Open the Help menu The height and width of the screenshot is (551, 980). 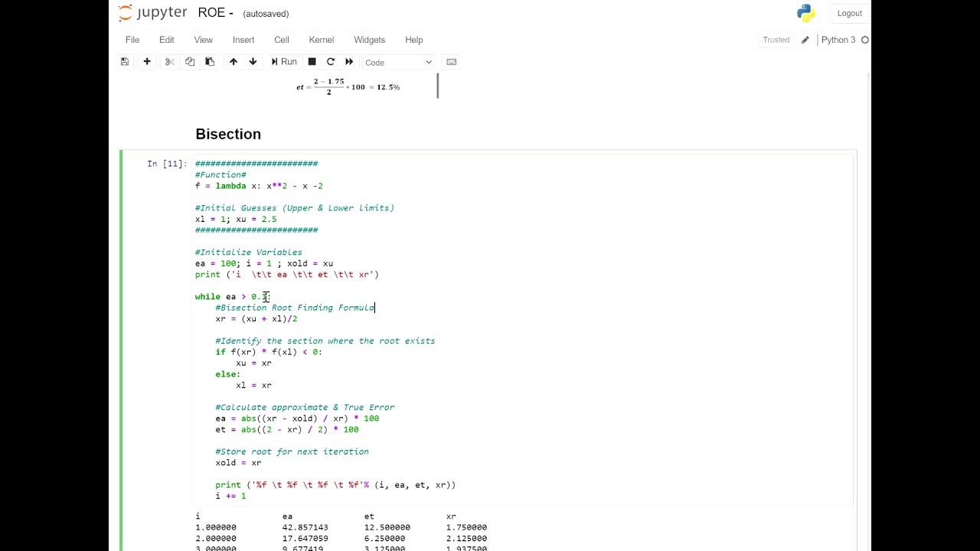pyautogui.click(x=414, y=40)
